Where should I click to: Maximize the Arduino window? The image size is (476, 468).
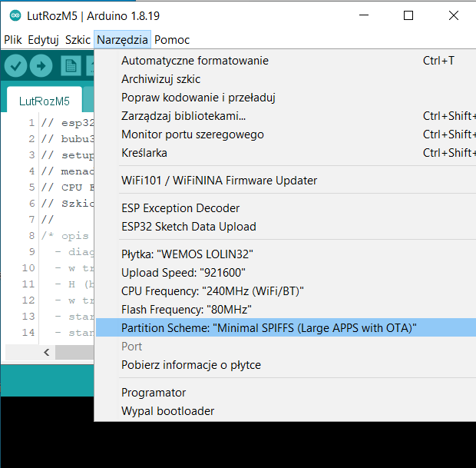(x=408, y=15)
